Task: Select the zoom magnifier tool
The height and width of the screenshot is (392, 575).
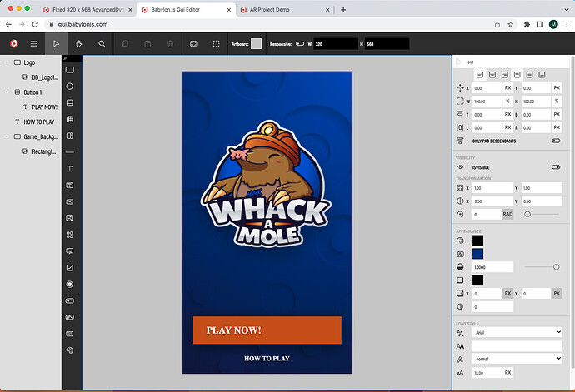Action: pos(102,44)
